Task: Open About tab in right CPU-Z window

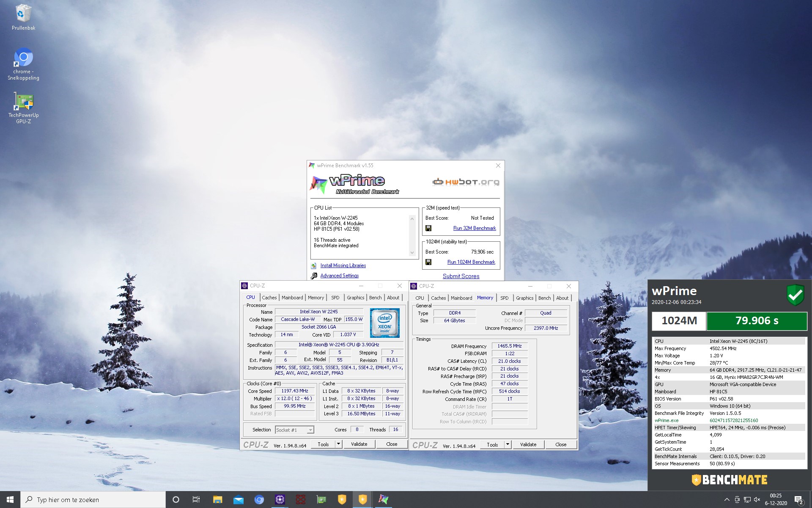Action: 562,298
